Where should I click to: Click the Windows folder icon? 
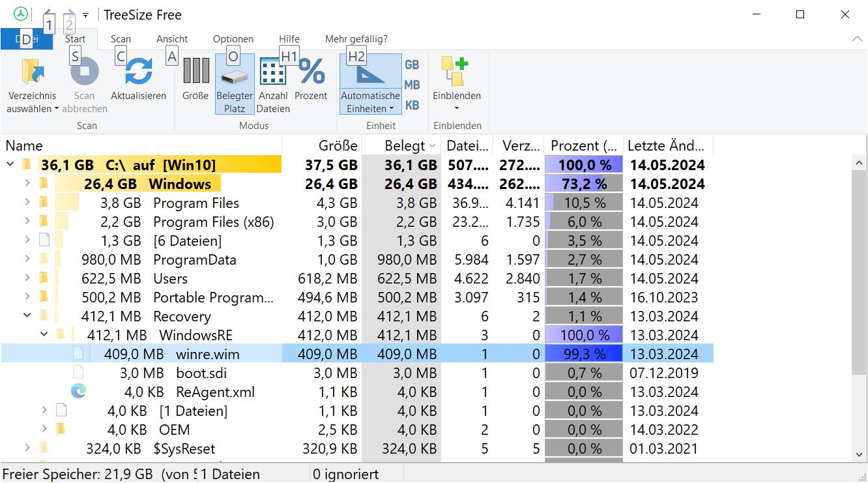(44, 183)
